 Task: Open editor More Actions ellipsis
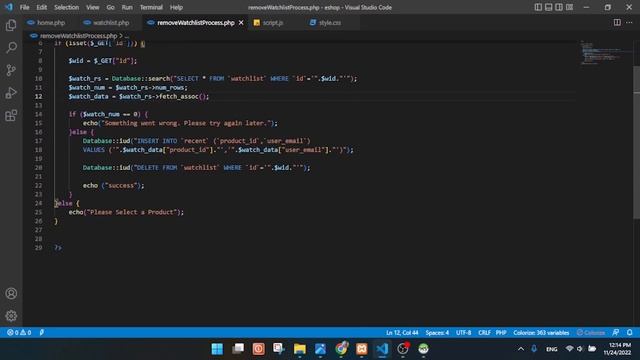629,22
